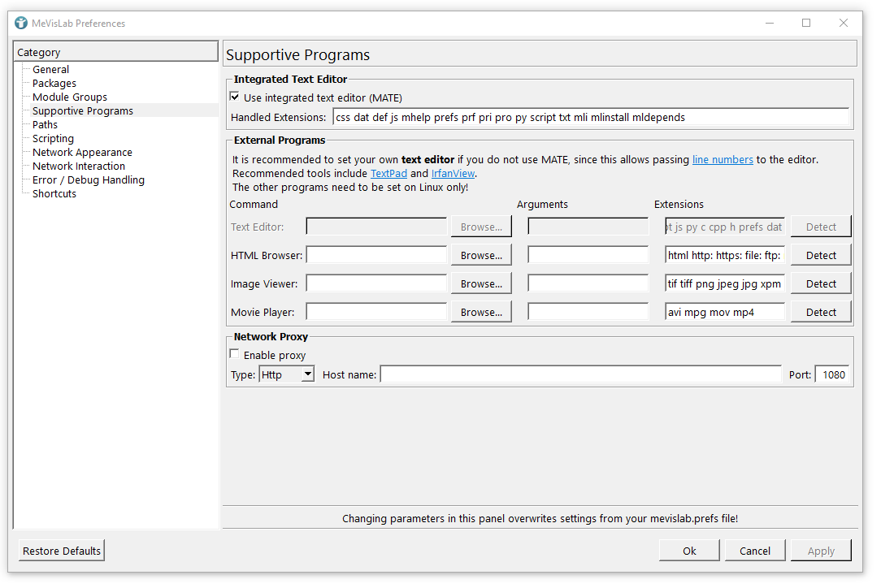The image size is (881, 588).
Task: Select General category in tree
Action: point(50,70)
